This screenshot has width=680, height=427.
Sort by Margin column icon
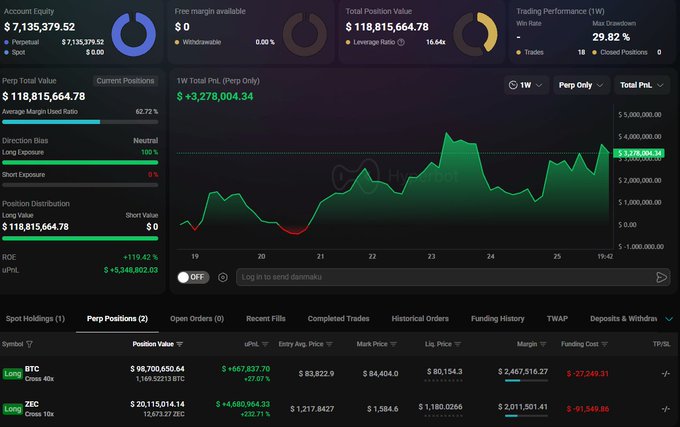click(543, 344)
